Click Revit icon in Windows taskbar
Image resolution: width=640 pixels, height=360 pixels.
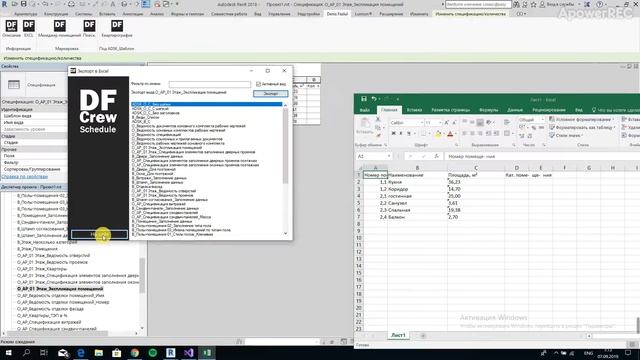(x=171, y=353)
